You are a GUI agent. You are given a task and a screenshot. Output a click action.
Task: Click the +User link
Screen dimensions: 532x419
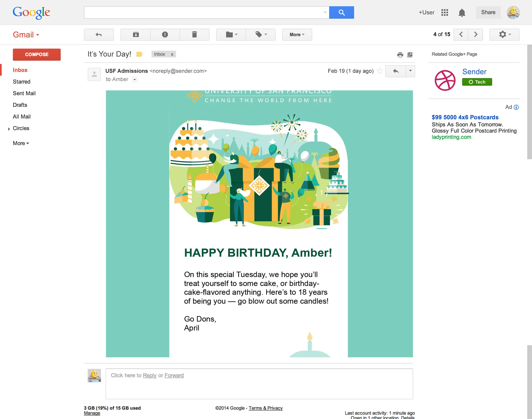click(426, 13)
